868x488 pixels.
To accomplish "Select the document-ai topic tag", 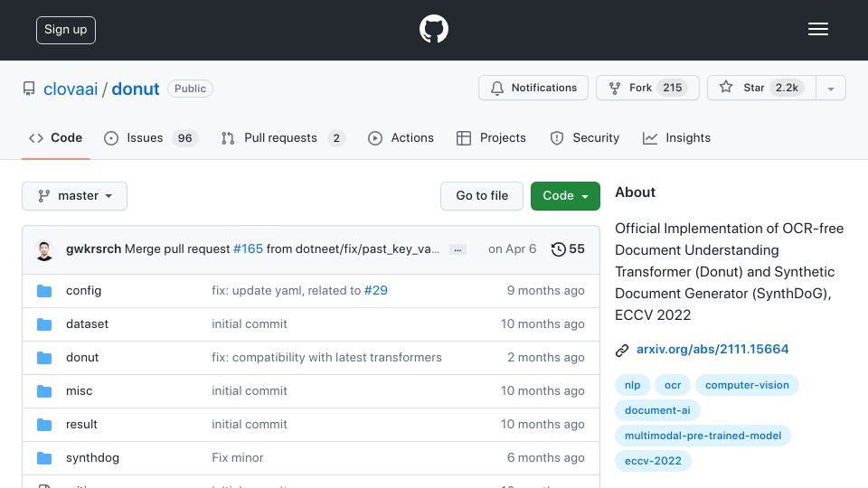I will click(657, 410).
